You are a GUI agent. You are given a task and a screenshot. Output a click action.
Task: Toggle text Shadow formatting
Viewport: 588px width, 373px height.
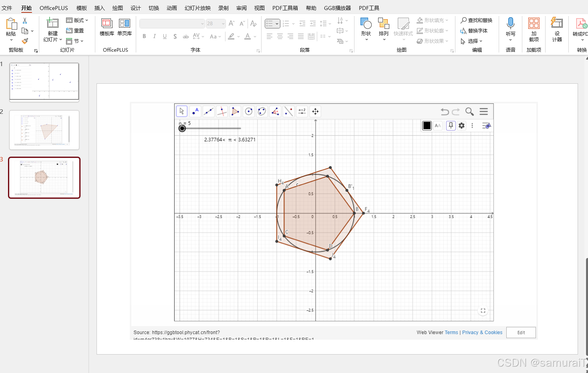point(175,36)
